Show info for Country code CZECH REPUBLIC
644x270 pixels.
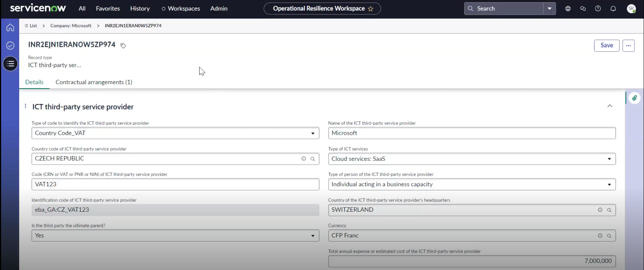click(x=304, y=159)
